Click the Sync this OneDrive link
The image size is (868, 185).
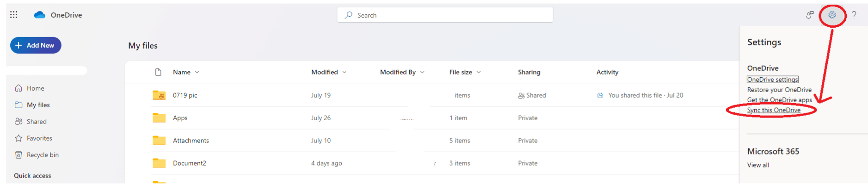[774, 110]
